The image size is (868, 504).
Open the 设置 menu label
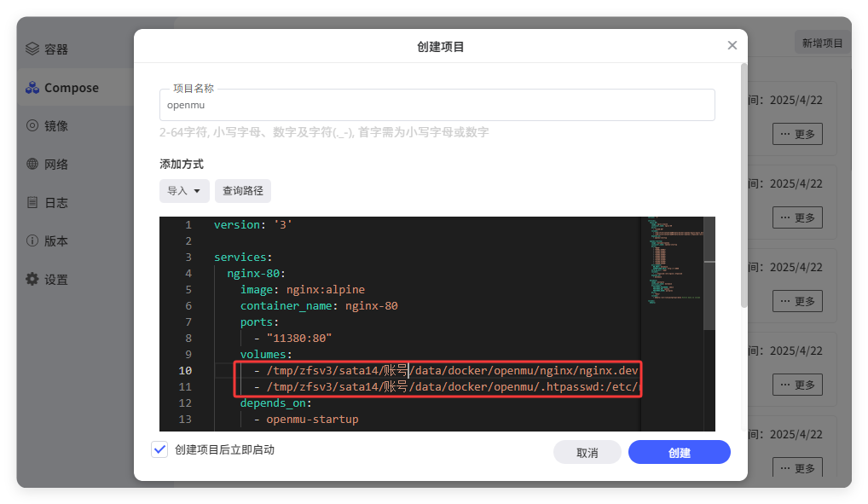point(56,279)
